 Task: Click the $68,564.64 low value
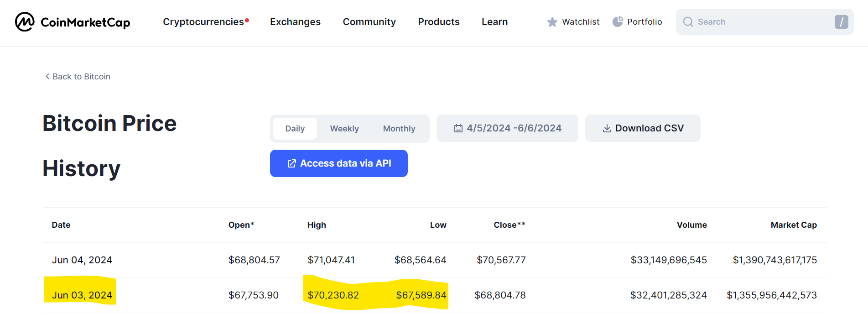421,260
